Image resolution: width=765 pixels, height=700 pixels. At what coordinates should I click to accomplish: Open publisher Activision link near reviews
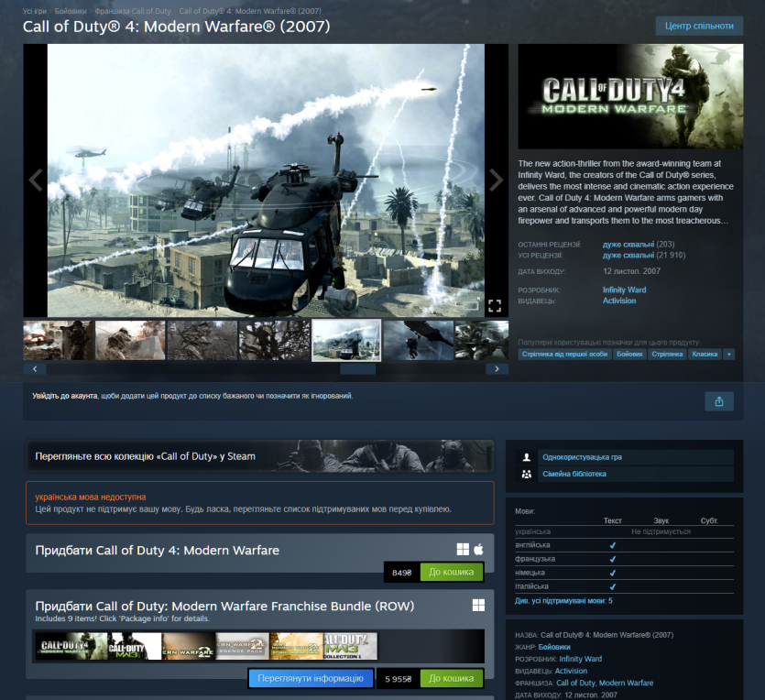coord(619,301)
